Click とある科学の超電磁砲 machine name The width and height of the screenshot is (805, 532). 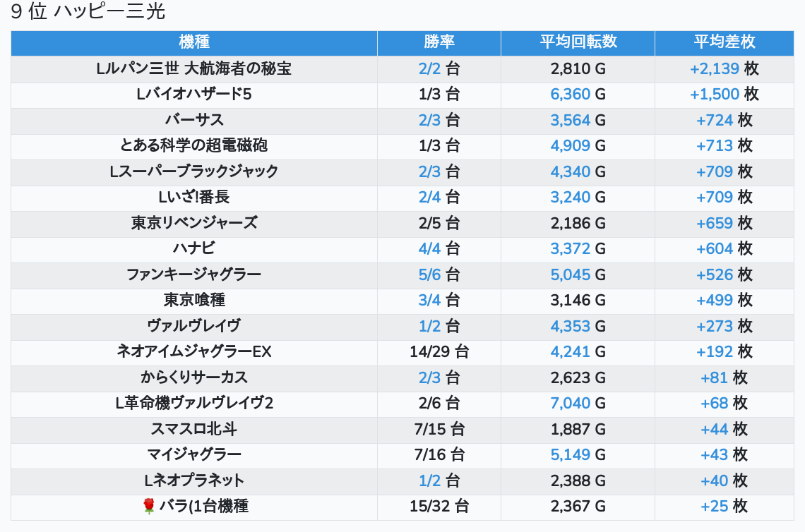tap(194, 145)
